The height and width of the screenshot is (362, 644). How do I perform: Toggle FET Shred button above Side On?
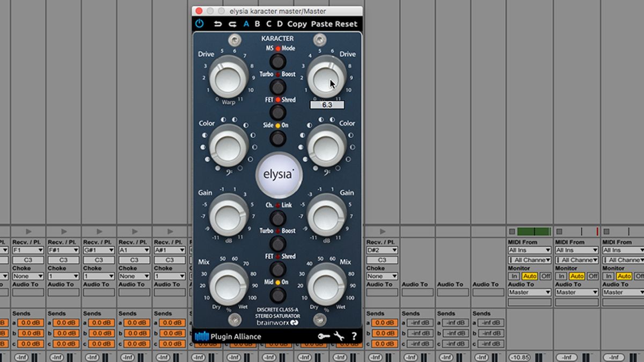coord(277,112)
